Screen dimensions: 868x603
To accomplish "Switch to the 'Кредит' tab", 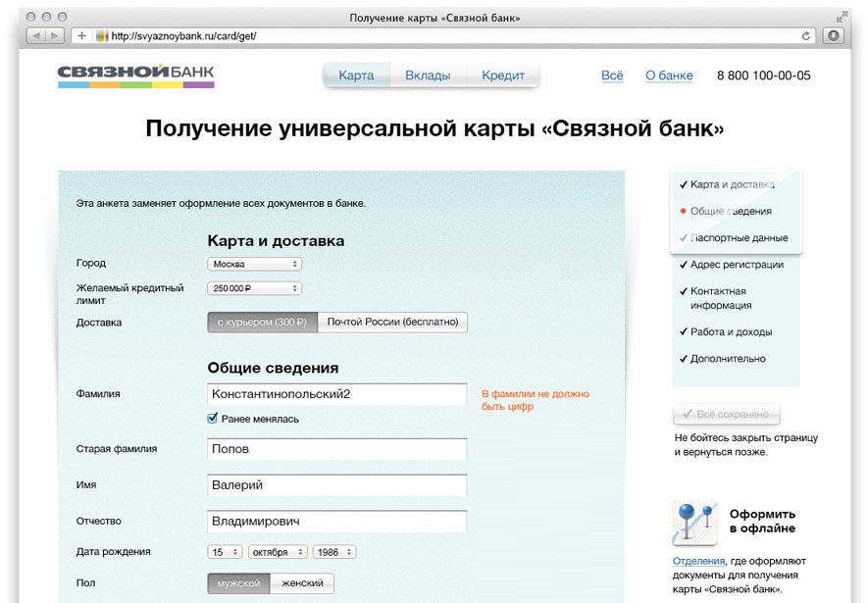I will click(503, 75).
